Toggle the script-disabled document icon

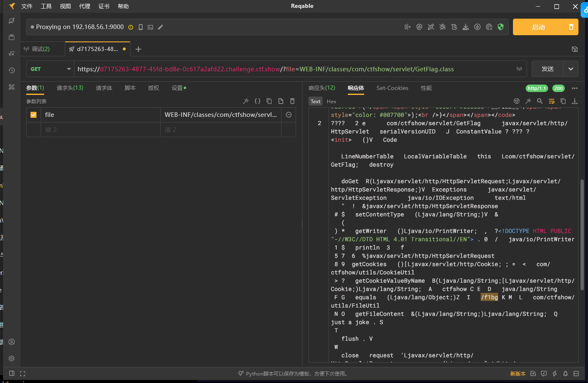tap(454, 27)
